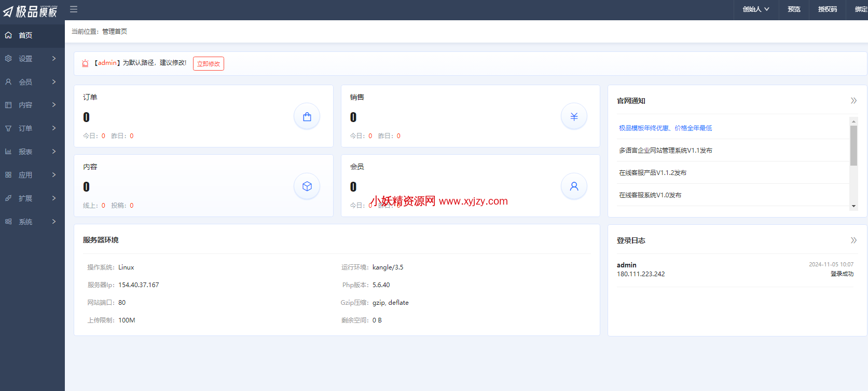Click the 登录成功 status text
The width and height of the screenshot is (868, 391).
(x=842, y=274)
